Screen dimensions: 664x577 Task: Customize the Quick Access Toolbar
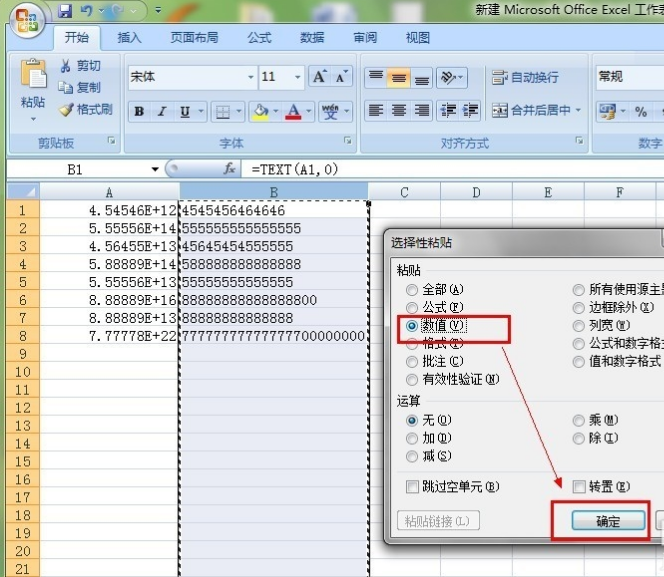point(158,10)
